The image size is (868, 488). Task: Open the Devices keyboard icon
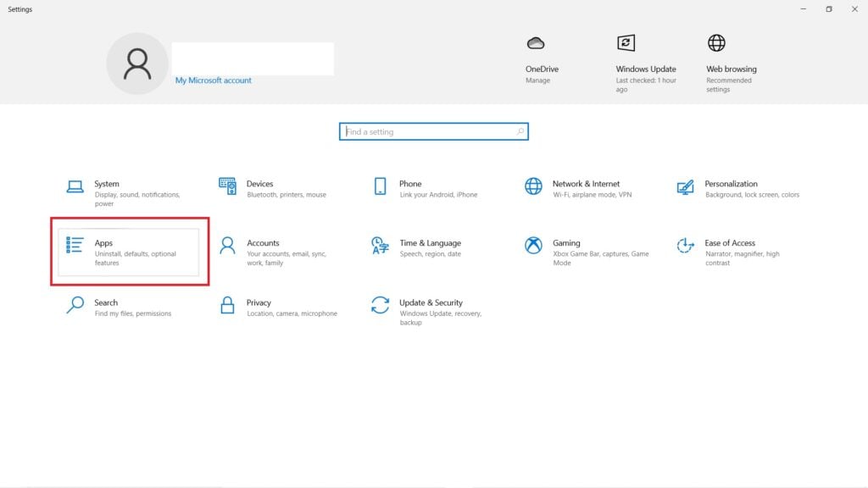coord(227,186)
